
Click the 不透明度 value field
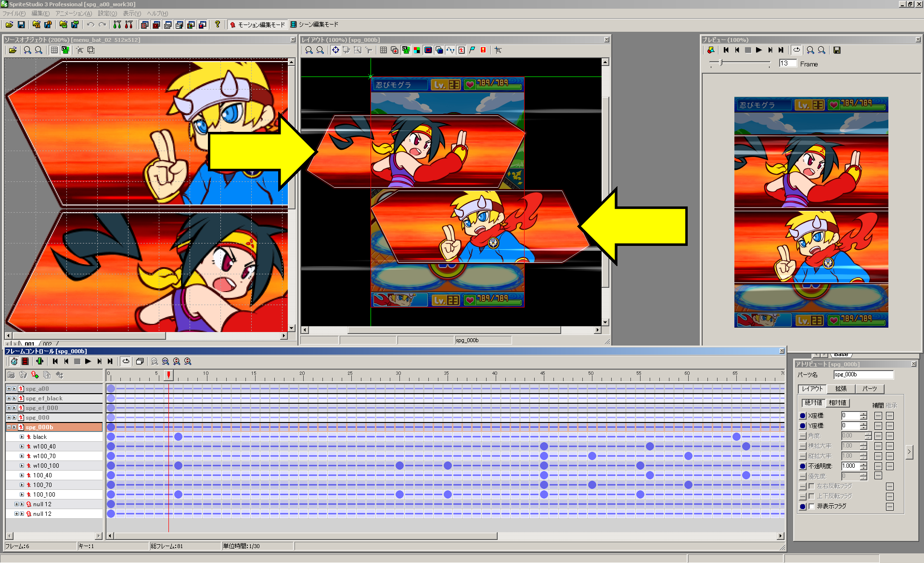850,466
